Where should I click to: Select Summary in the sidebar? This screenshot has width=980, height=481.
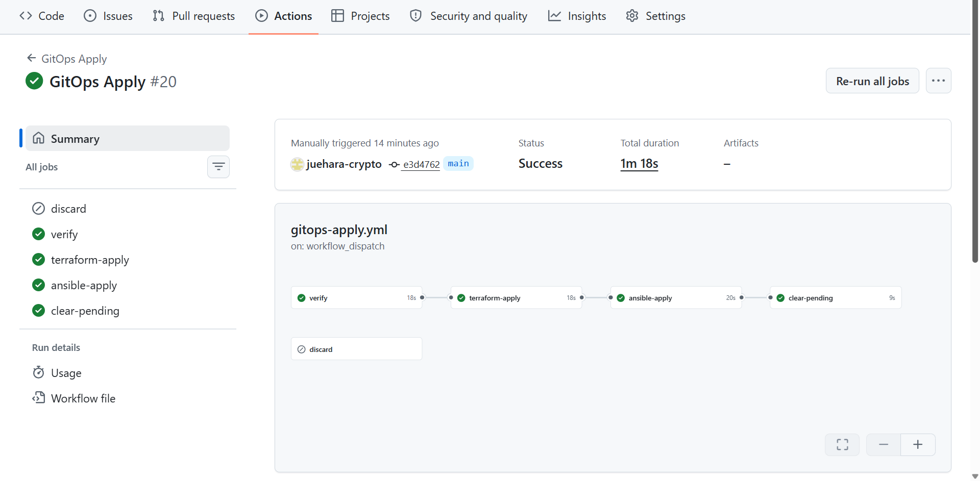(128, 138)
